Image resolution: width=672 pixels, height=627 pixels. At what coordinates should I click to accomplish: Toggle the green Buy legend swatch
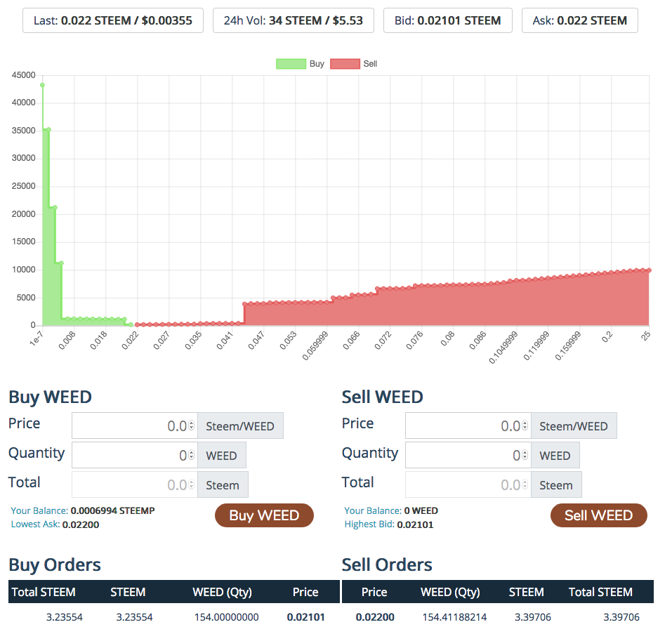click(x=291, y=64)
